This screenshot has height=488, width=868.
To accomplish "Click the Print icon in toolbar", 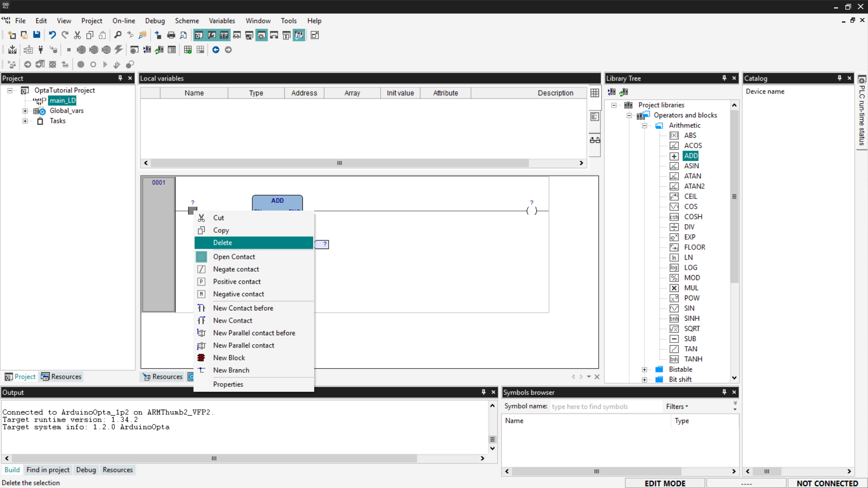I will click(171, 35).
